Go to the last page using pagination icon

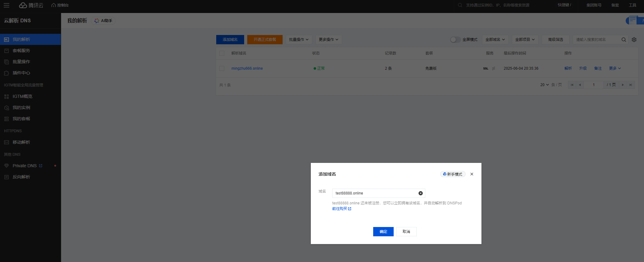(x=631, y=85)
